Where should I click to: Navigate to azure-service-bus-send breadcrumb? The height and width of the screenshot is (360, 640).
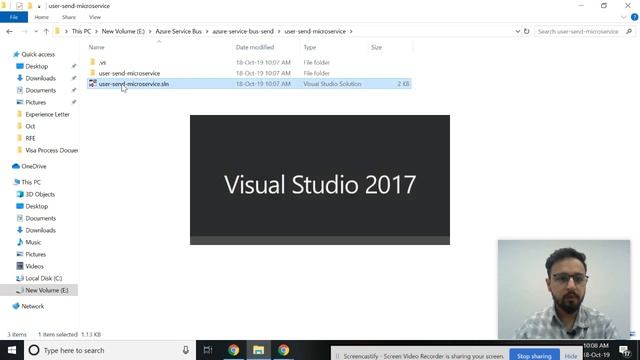click(x=243, y=31)
